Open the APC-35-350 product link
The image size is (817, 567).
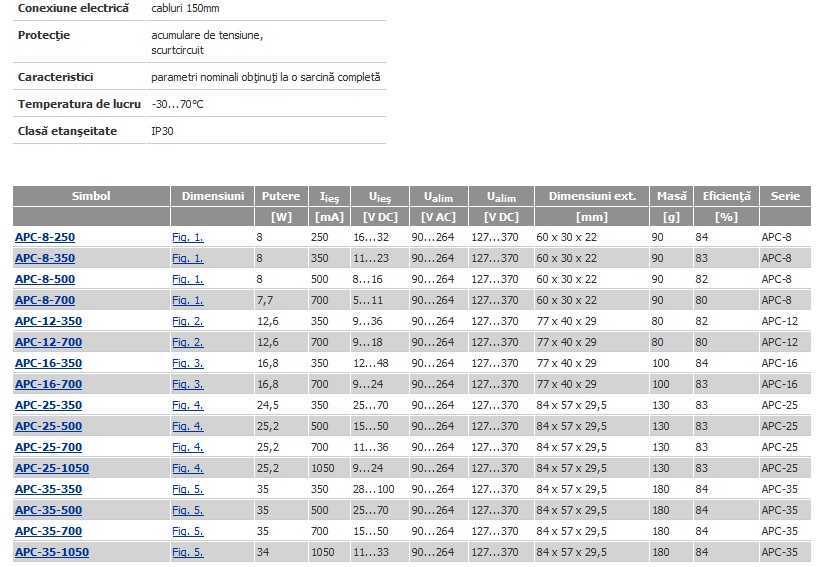click(x=48, y=489)
